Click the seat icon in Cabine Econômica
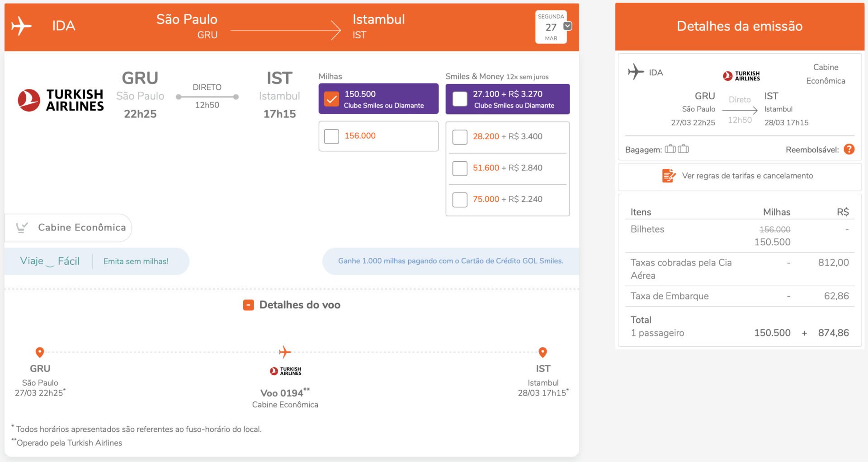This screenshot has height=462, width=868. (x=22, y=227)
